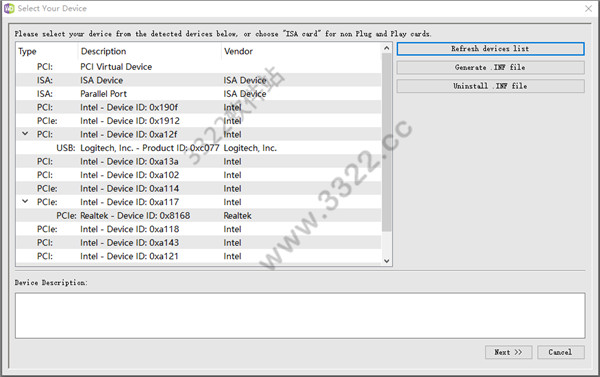Select the Logitech Product ID 0xc077 USB row
This screenshot has height=377, width=600.
coord(199,148)
